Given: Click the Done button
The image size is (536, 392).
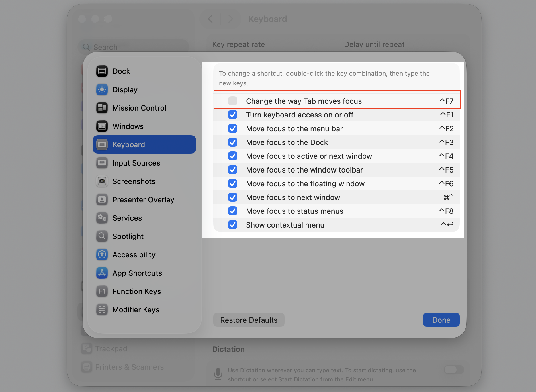Looking at the screenshot, I should pyautogui.click(x=441, y=320).
